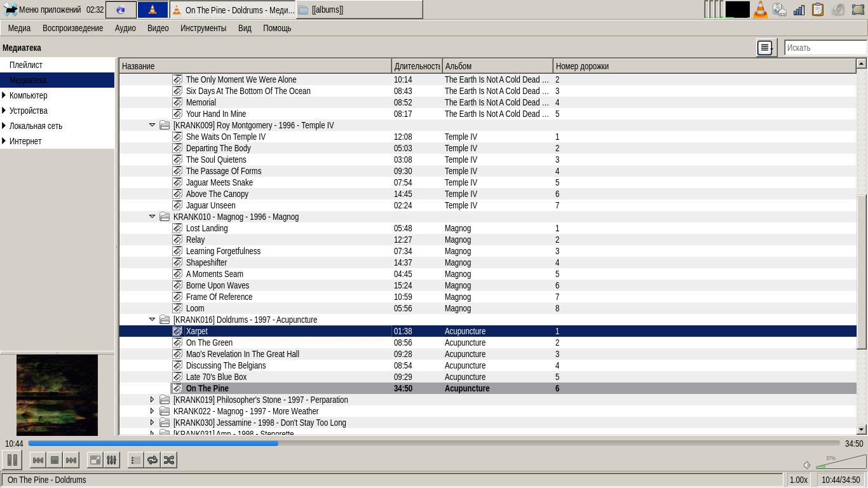
Task: Sort by the Альбом column header
Action: 498,66
